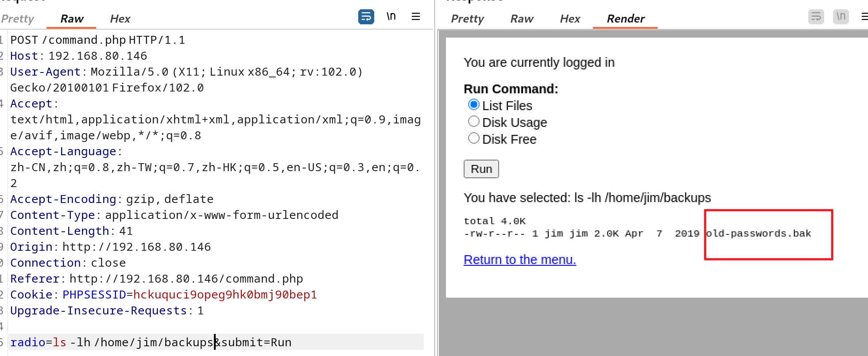This screenshot has height=356, width=868.
Task: Click the Origin header line
Action: pos(110,247)
